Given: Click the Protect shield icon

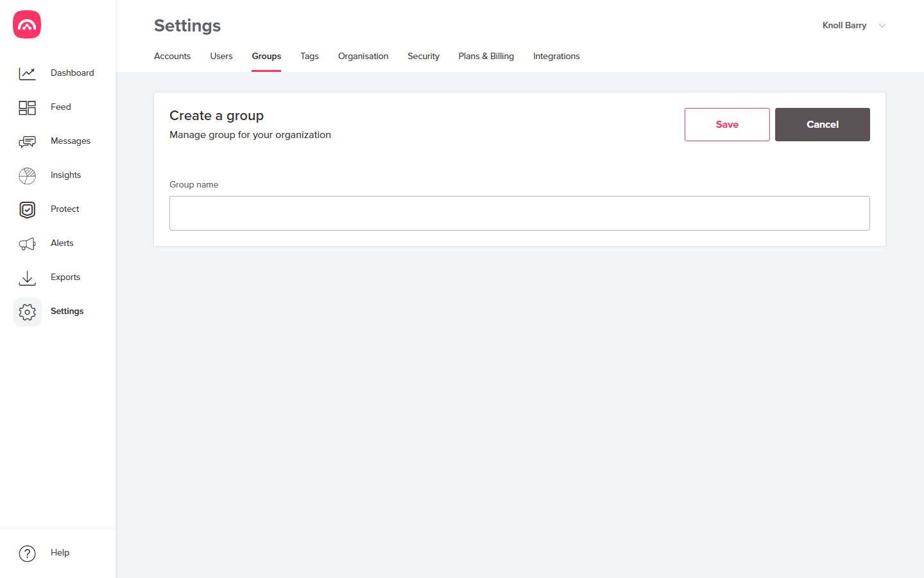Looking at the screenshot, I should pyautogui.click(x=27, y=209).
